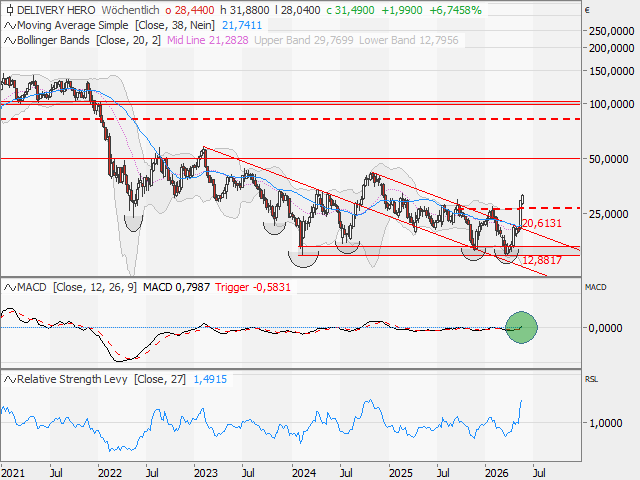Click the MACD axis caption on right
This screenshot has width=640, height=480.
tap(596, 287)
